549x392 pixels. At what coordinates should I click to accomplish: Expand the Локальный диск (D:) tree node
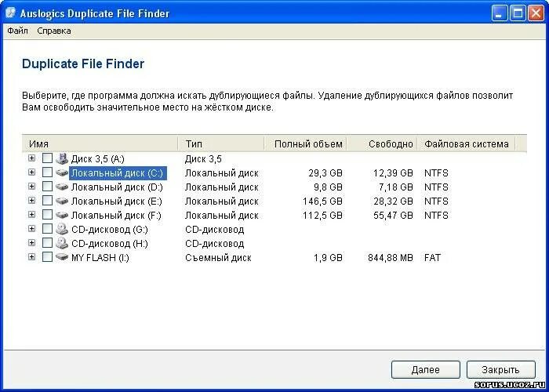point(32,187)
